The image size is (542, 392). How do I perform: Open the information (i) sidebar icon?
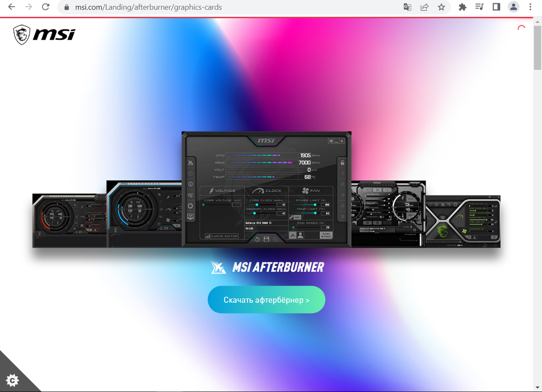point(191,184)
